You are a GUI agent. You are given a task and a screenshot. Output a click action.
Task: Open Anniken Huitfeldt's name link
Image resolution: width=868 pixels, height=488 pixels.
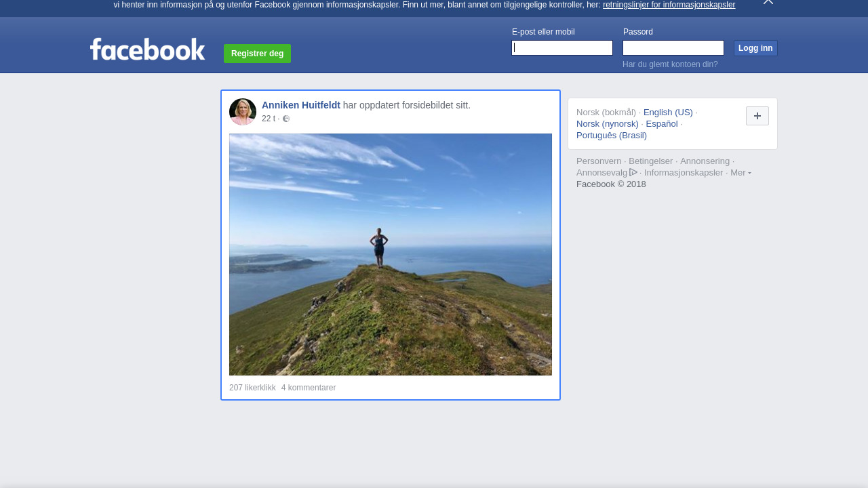point(301,105)
